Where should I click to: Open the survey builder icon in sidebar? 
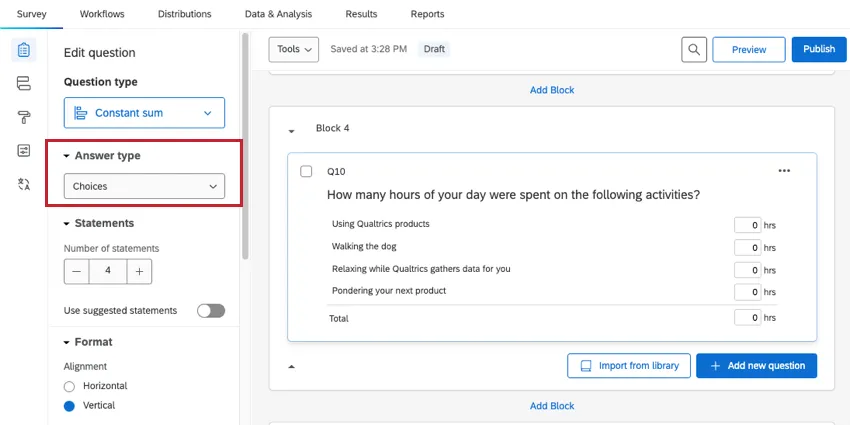[x=24, y=50]
